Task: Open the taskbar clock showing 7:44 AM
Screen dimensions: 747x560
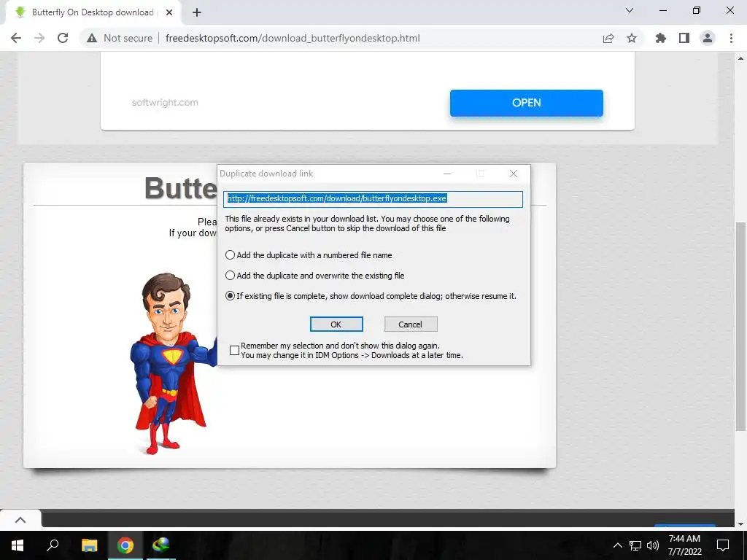Action: 684,545
